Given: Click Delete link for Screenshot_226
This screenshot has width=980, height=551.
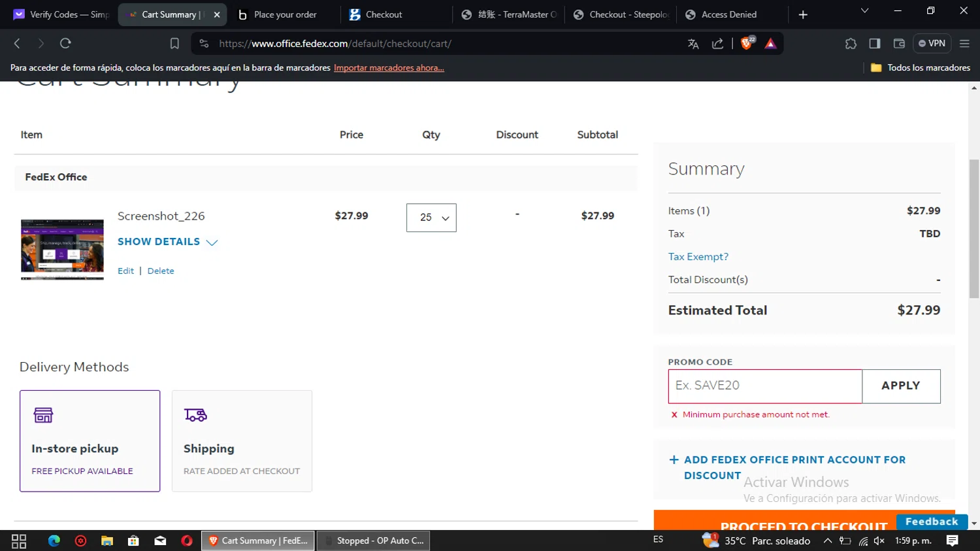Looking at the screenshot, I should click(161, 271).
